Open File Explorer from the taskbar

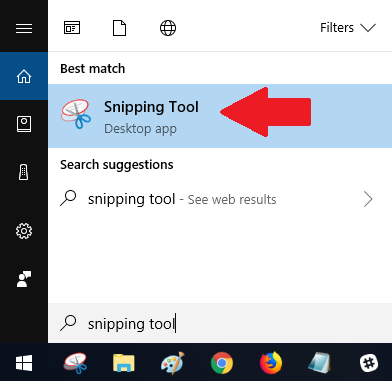coord(124,363)
